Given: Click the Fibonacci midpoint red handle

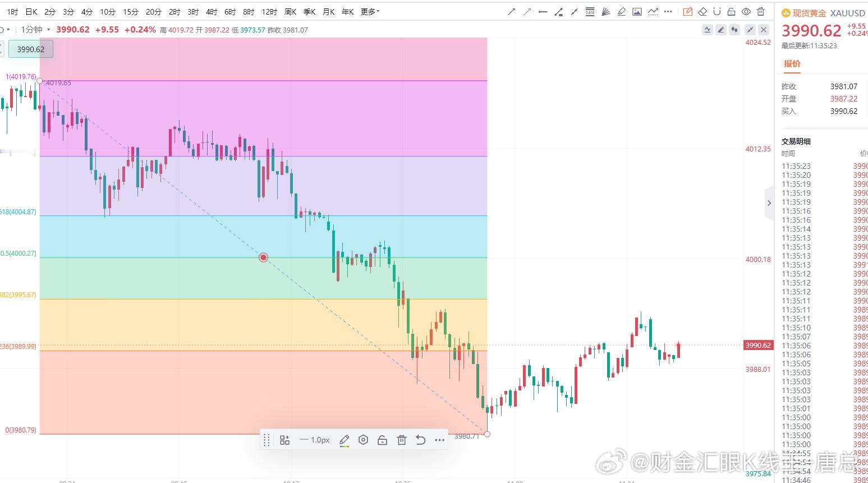Looking at the screenshot, I should tap(263, 257).
